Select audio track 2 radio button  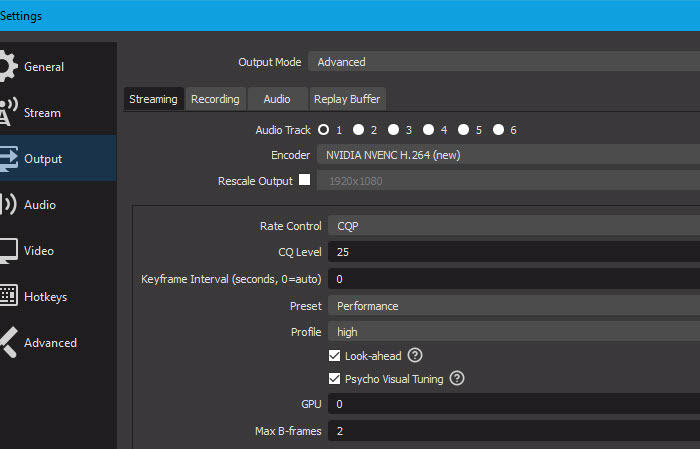pos(358,130)
